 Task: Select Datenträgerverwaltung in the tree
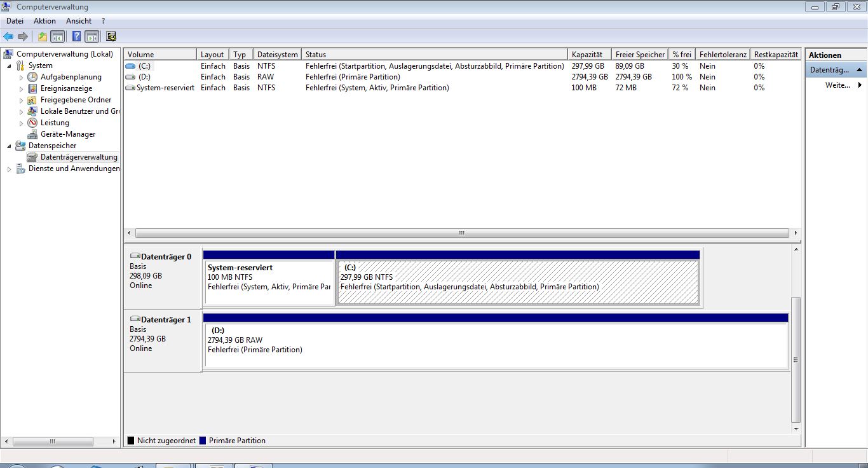(79, 157)
